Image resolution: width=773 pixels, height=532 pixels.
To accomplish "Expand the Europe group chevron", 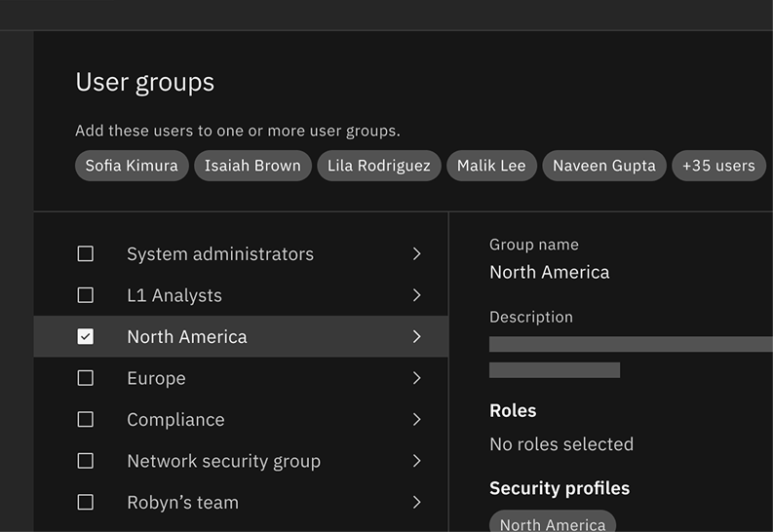I will (416, 378).
